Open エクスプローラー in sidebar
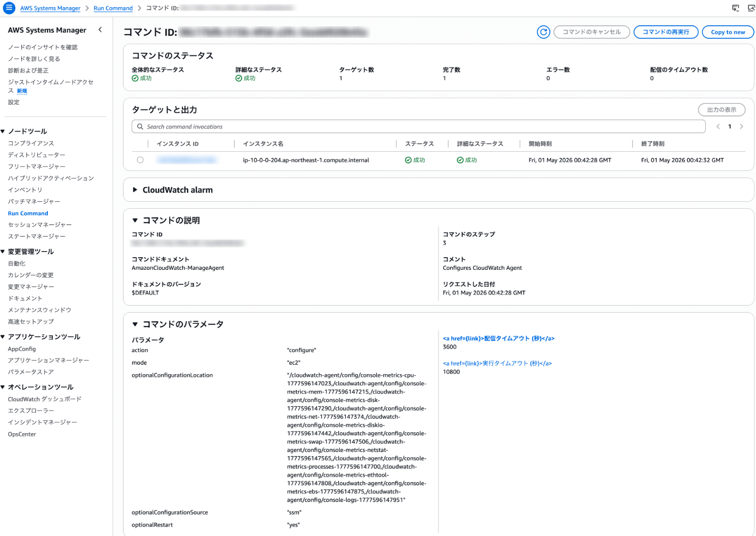Viewport: 756px width, 536px height. (31, 411)
